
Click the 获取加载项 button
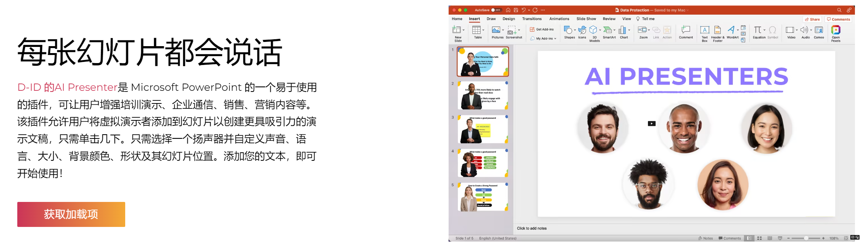click(x=71, y=214)
